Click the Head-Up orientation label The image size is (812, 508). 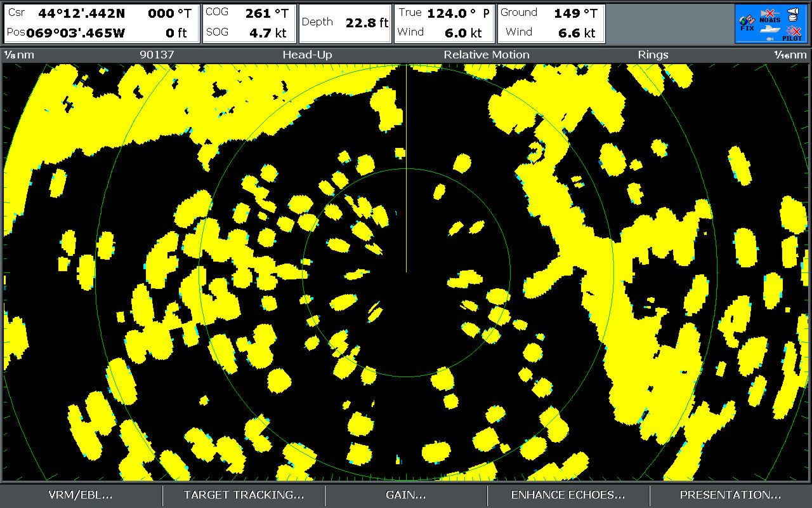click(x=307, y=55)
